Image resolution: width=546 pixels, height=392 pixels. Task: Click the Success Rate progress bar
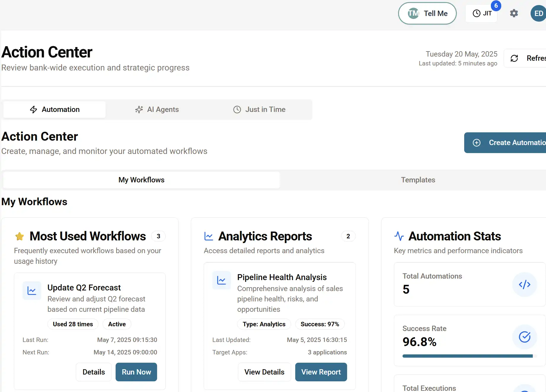467,356
